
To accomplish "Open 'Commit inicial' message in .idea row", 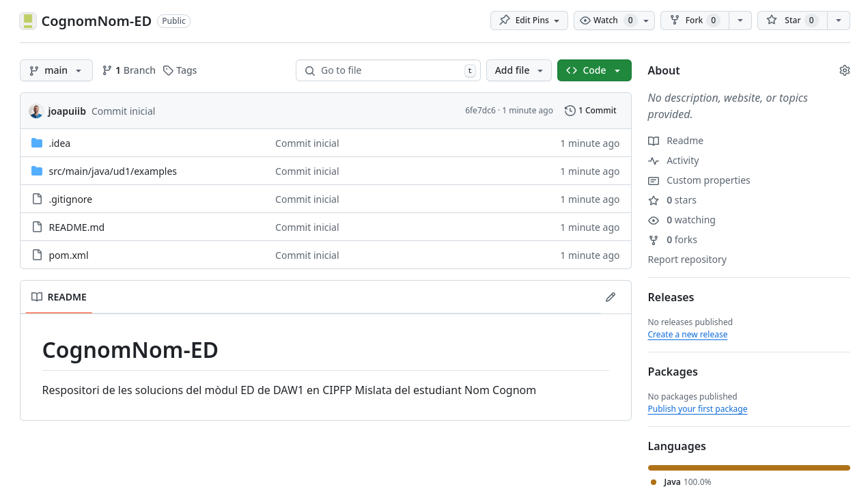I will tap(307, 143).
